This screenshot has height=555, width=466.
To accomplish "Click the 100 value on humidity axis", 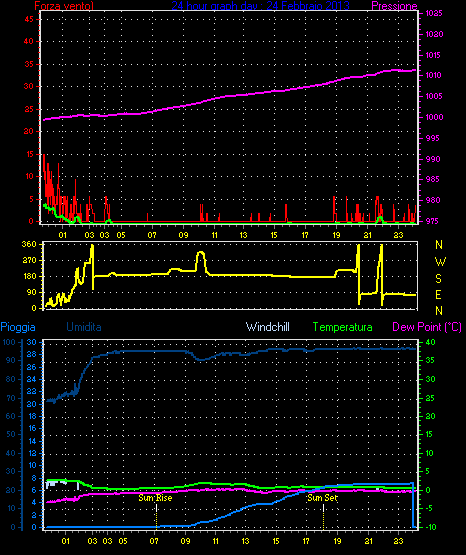I will pyautogui.click(x=9, y=342).
